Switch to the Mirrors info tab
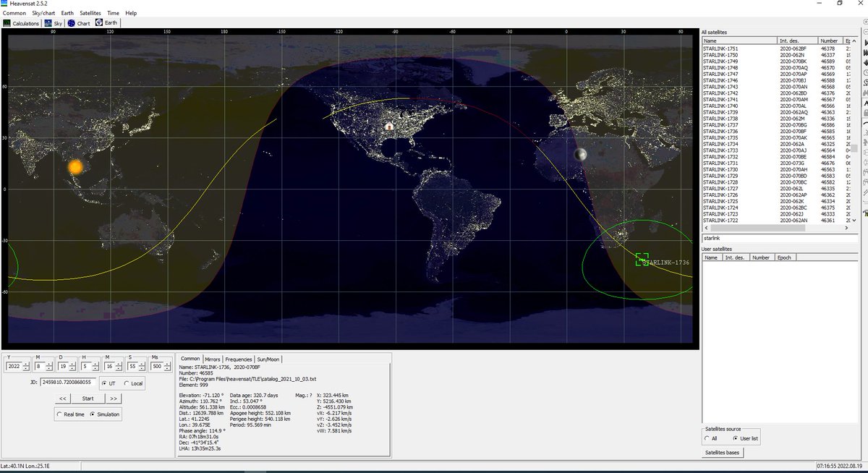 212,359
